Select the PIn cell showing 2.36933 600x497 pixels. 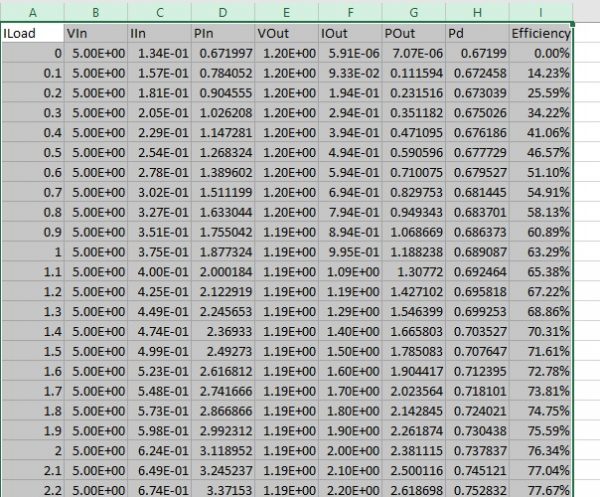click(x=222, y=329)
